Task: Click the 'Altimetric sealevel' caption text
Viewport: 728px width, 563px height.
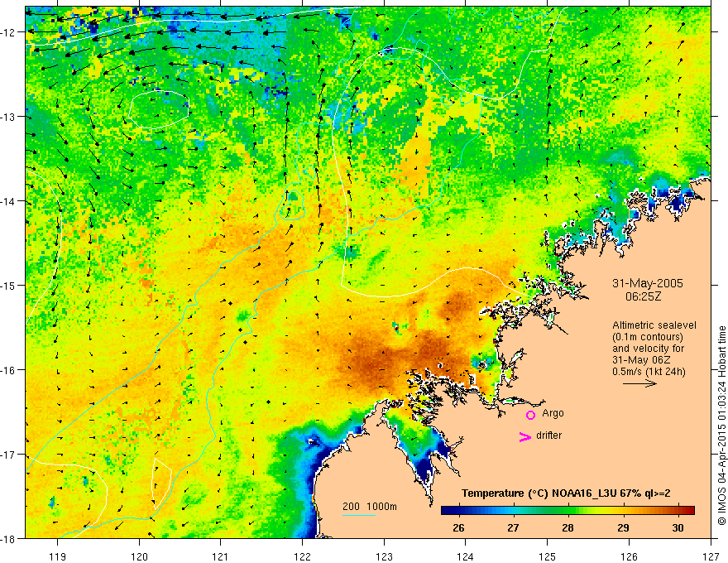Action: pos(654,325)
